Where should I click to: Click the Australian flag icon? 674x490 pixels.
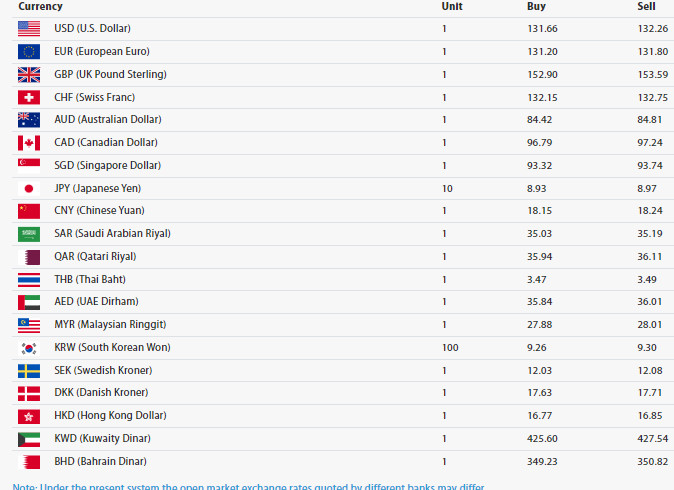click(x=29, y=120)
